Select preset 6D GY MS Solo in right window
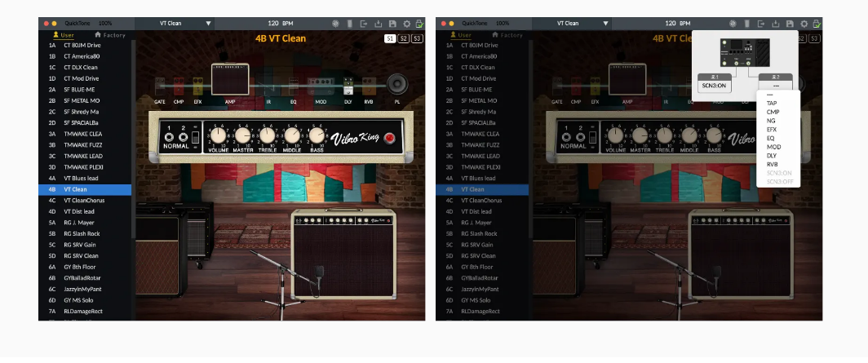This screenshot has height=363, width=868. click(482, 300)
